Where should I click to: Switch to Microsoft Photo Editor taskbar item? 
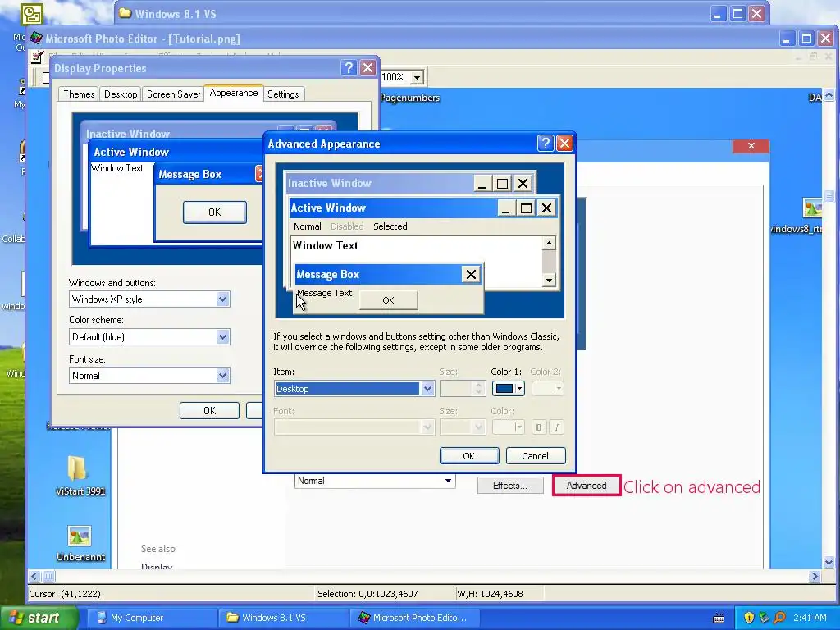point(414,618)
